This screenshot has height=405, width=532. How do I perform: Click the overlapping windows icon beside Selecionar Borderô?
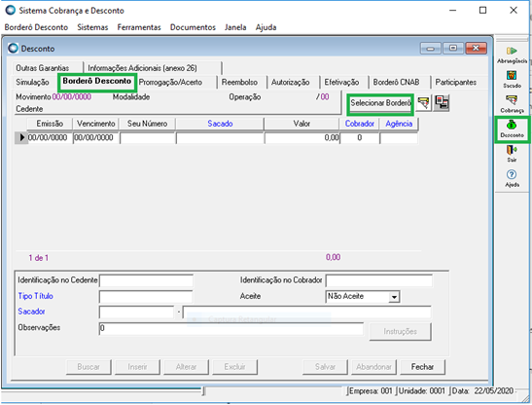coord(442,102)
